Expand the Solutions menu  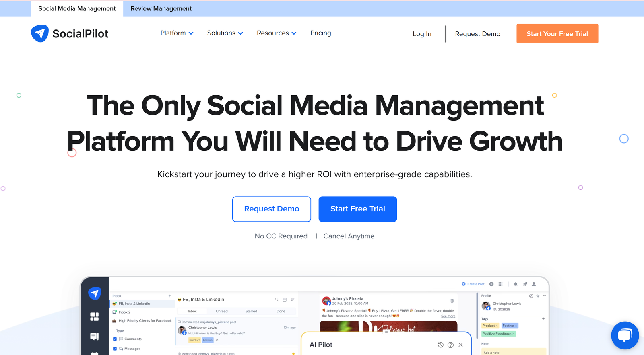pyautogui.click(x=225, y=33)
